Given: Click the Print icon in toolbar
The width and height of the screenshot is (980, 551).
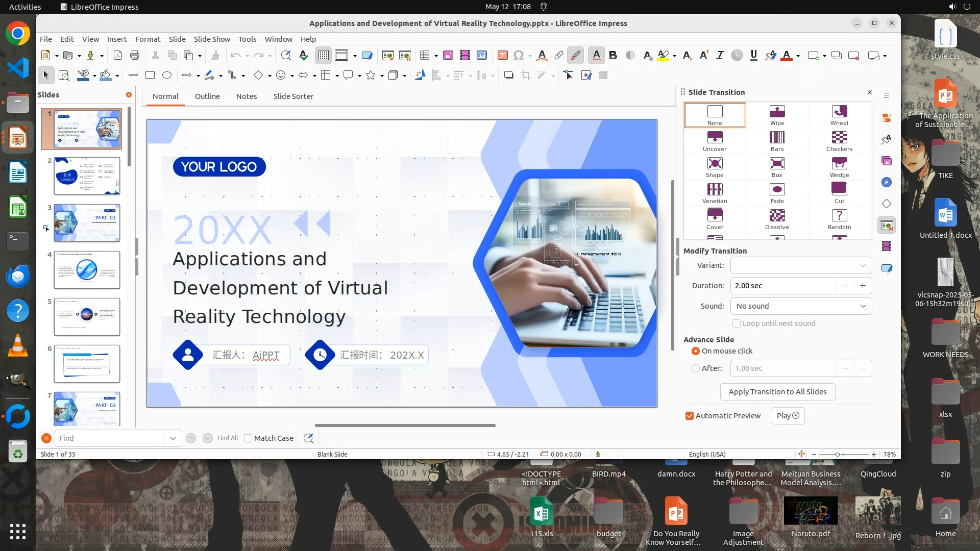Looking at the screenshot, I should (135, 56).
